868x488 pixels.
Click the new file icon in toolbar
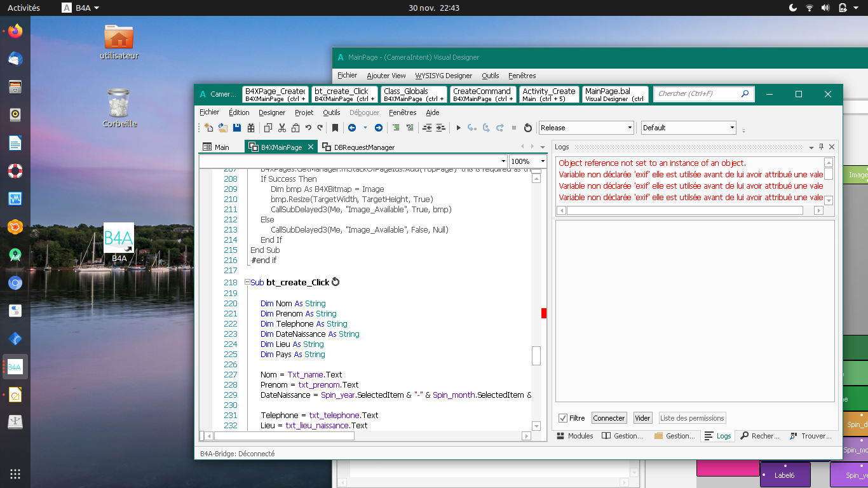point(209,128)
